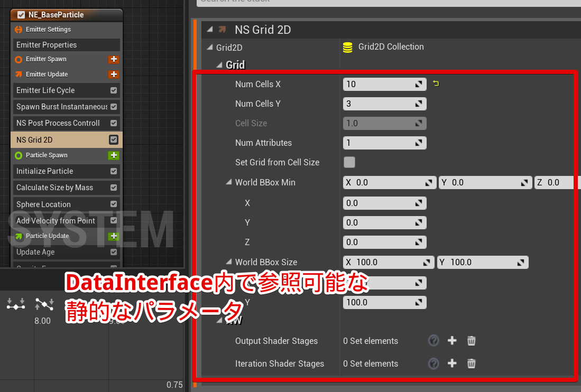This screenshot has width=581, height=392.
Task: Toggle Add Velocity from Point checkbox
Action: tap(114, 220)
